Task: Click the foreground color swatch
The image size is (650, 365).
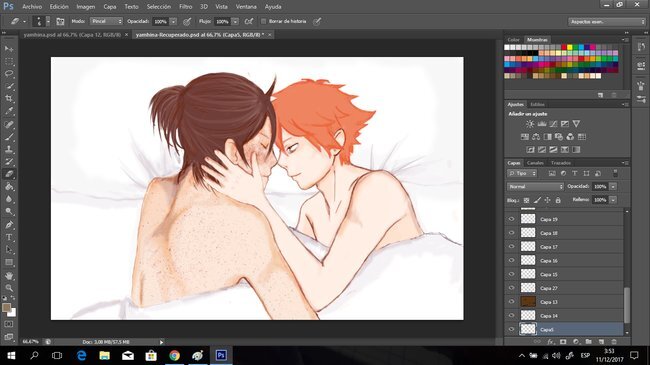Action: point(6,307)
